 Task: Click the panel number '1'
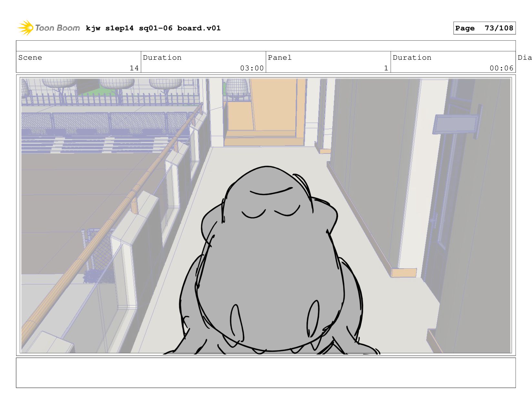pyautogui.click(x=386, y=68)
